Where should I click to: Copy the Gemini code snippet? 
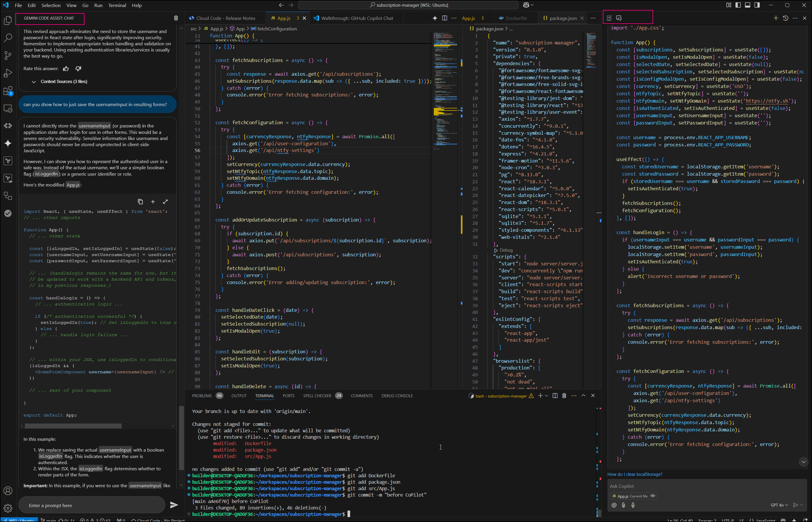click(x=140, y=201)
